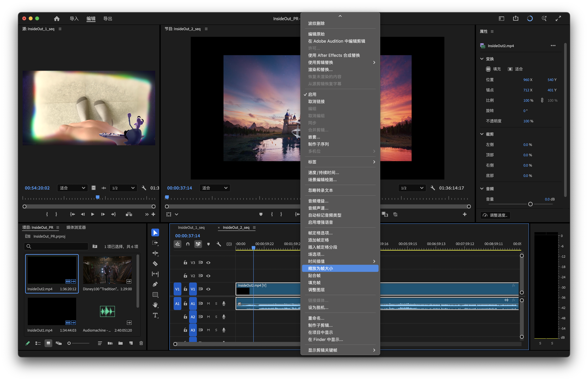Image resolution: width=588 pixels, height=381 pixels.
Task: Toggle snap in timeline magnet icon
Action: coord(188,244)
